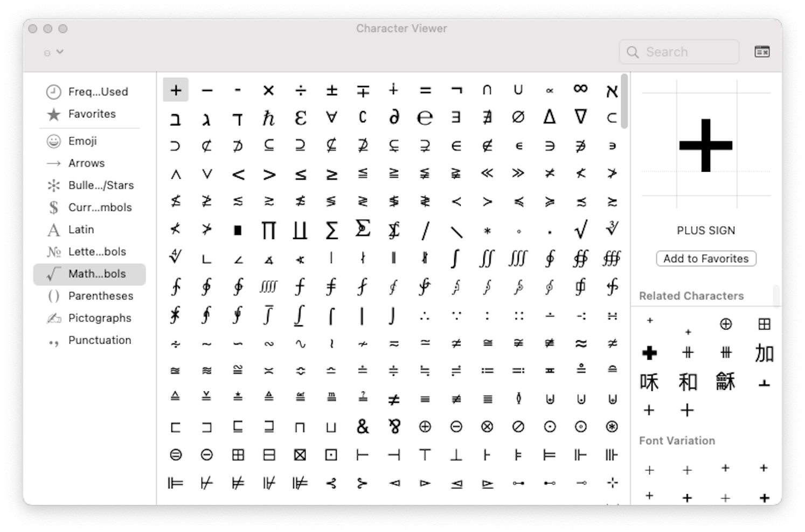Select the Latin characters category
The height and width of the screenshot is (532, 805).
pos(81,229)
